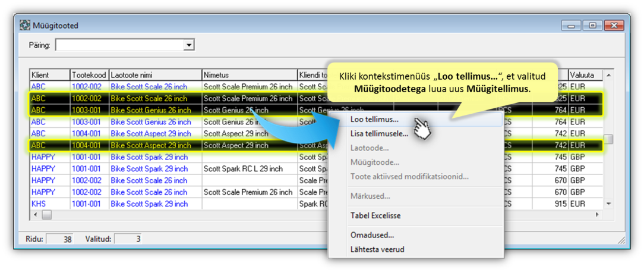This screenshot has height=272, width=644.
Task: Click the vertical scrollbar thumb
Action: (608, 139)
